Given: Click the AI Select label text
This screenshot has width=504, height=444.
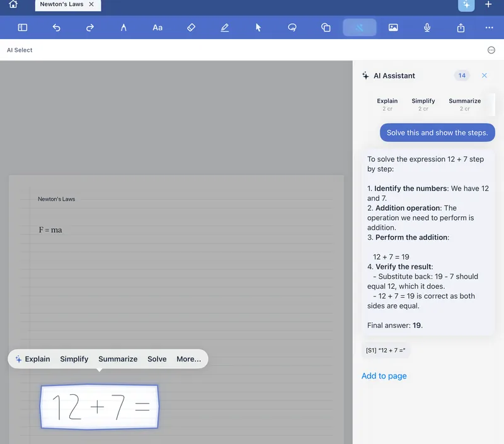Looking at the screenshot, I should pos(20,50).
